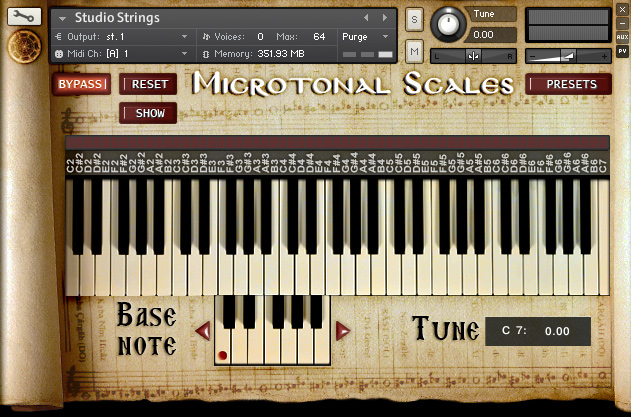Click the Voices note icon

(x=206, y=37)
